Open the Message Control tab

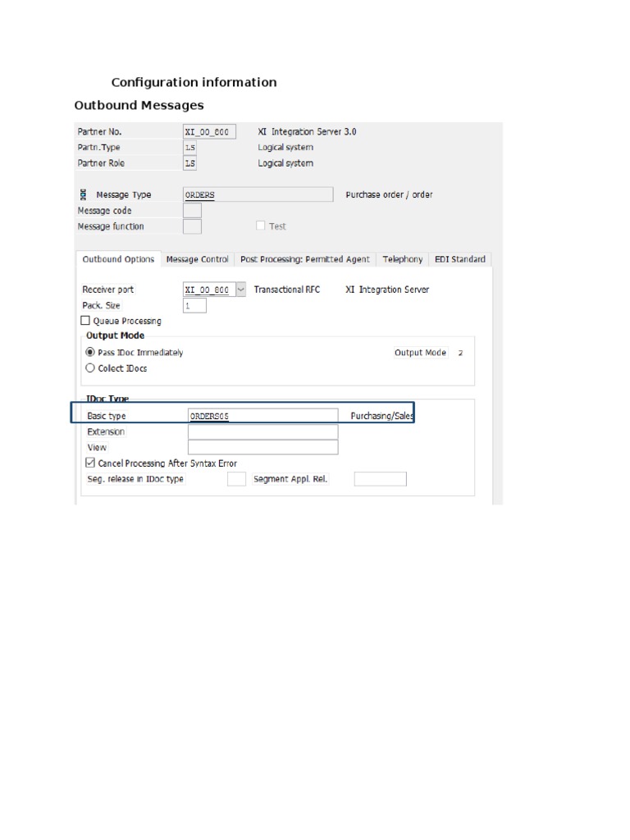click(x=197, y=259)
